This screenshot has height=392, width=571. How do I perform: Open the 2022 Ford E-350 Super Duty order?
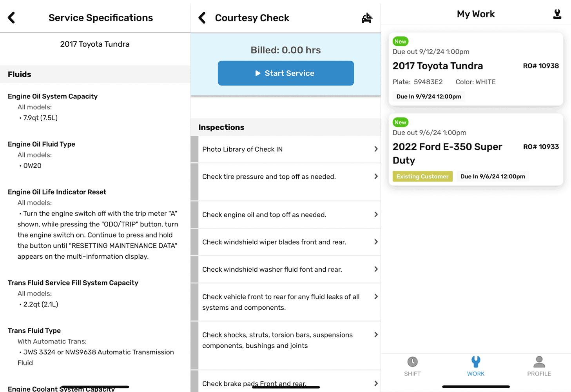476,149
